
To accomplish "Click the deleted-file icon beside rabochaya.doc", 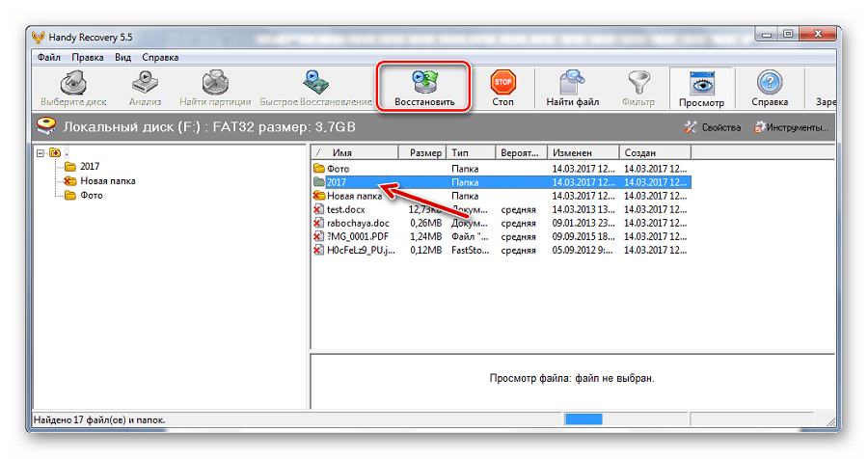I will click(x=318, y=223).
